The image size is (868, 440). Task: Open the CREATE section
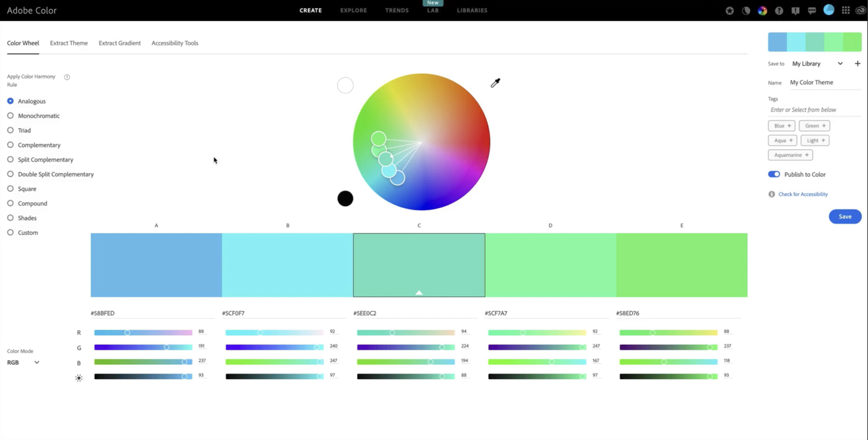311,10
